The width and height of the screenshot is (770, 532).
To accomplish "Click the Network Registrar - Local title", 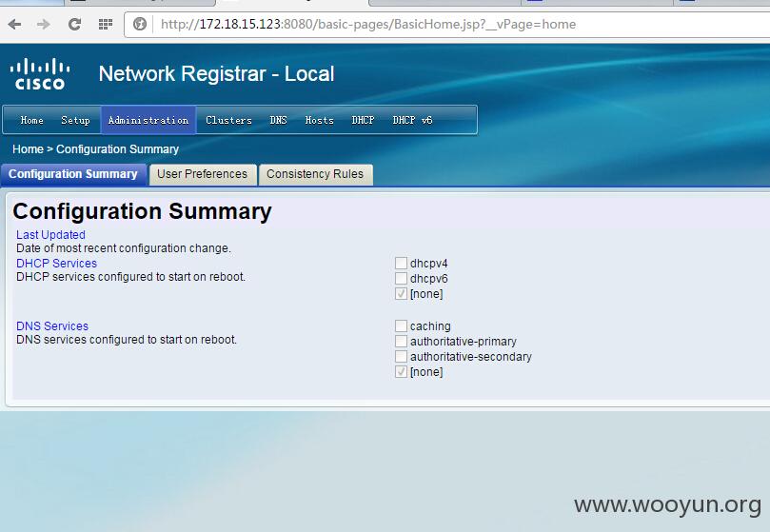I will pos(216,74).
